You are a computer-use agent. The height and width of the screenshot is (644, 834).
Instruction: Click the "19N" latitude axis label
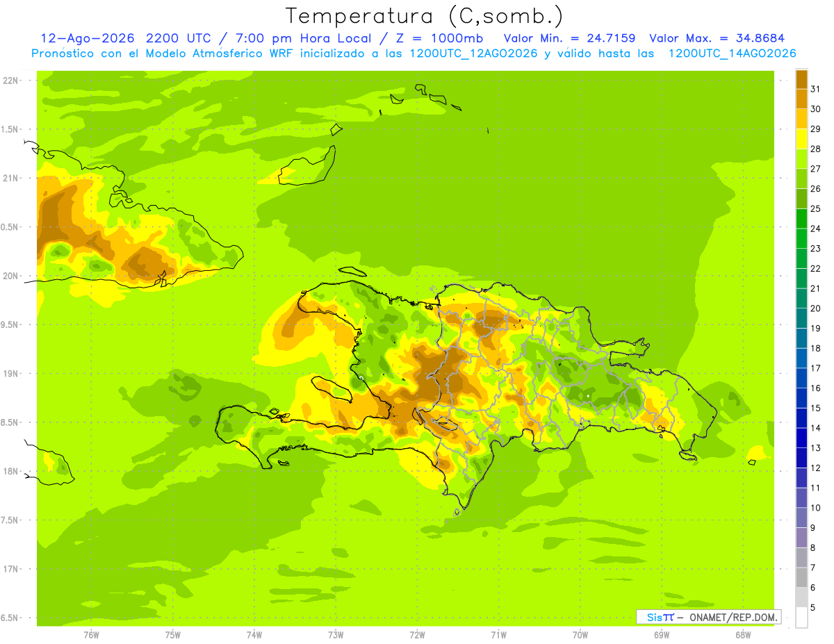pyautogui.click(x=10, y=373)
